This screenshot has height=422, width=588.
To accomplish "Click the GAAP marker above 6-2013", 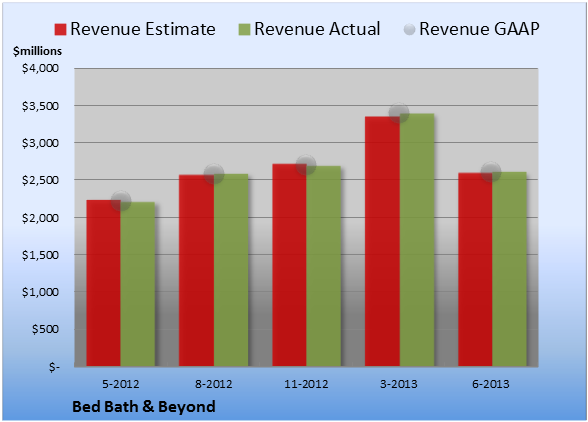I will pos(491,171).
